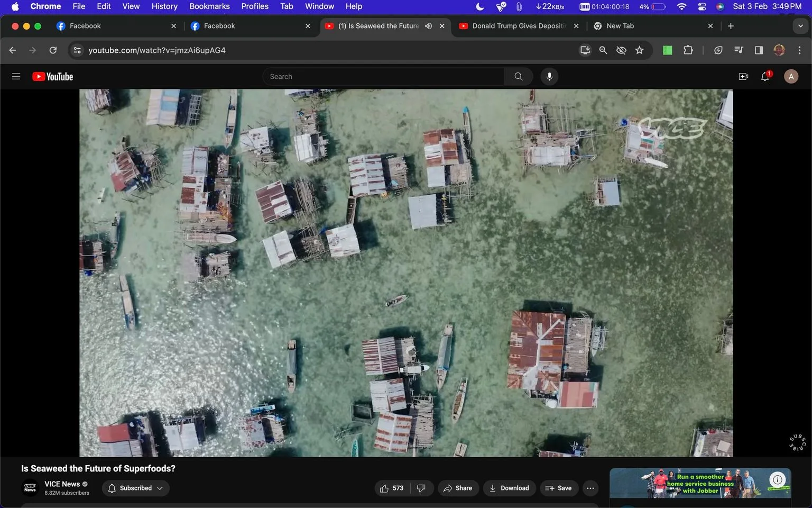Click the Share button

point(458,488)
